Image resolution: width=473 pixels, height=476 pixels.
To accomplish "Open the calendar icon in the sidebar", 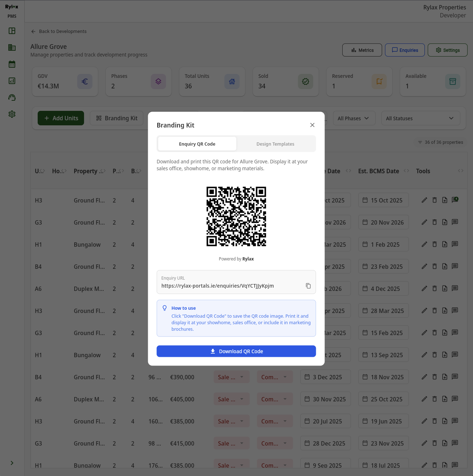I will coord(12,64).
